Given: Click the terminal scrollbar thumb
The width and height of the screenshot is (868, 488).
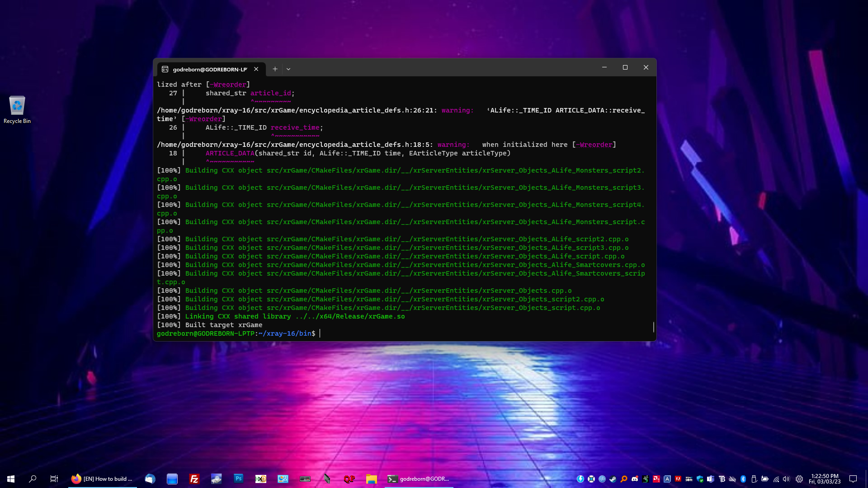Looking at the screenshot, I should tap(654, 327).
